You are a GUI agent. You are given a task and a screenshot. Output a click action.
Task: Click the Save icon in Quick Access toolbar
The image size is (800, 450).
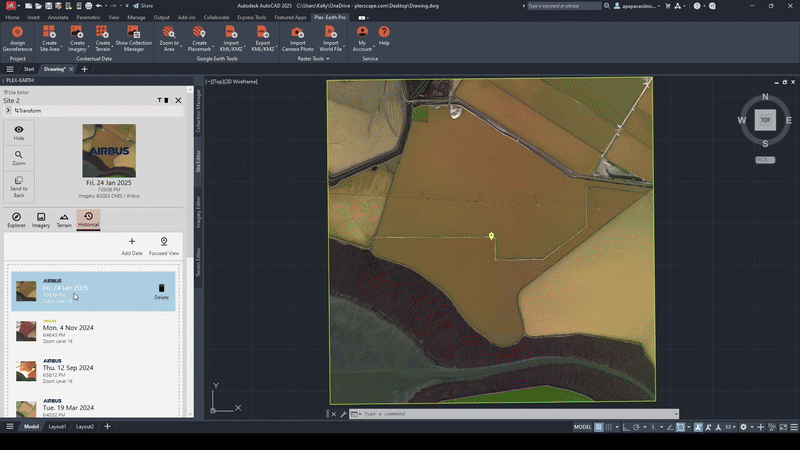point(48,6)
